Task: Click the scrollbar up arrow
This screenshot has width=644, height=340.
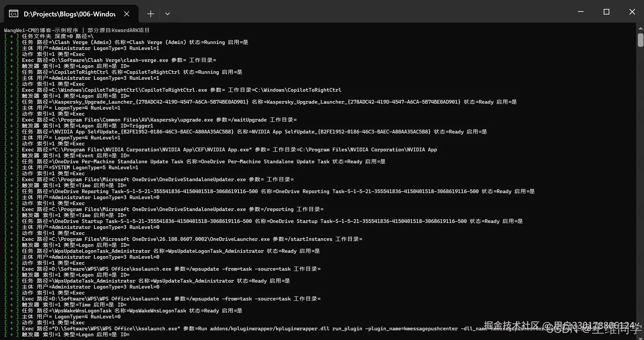Action: (641, 28)
